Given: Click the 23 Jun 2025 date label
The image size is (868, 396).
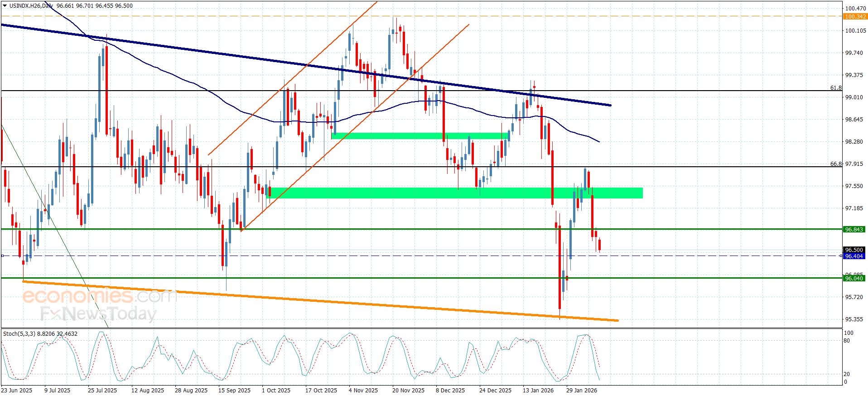Looking at the screenshot, I should [17, 391].
